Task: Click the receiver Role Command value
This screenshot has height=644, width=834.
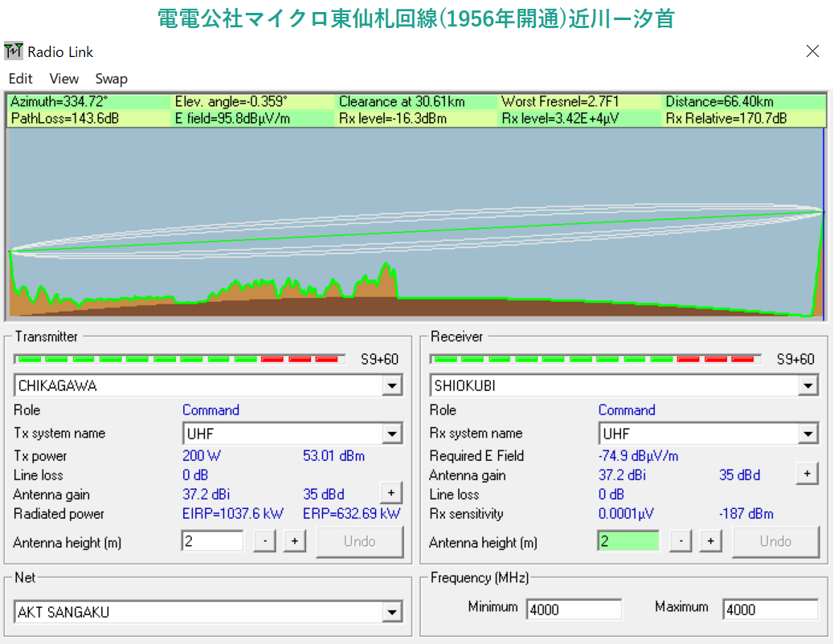Action: (627, 410)
